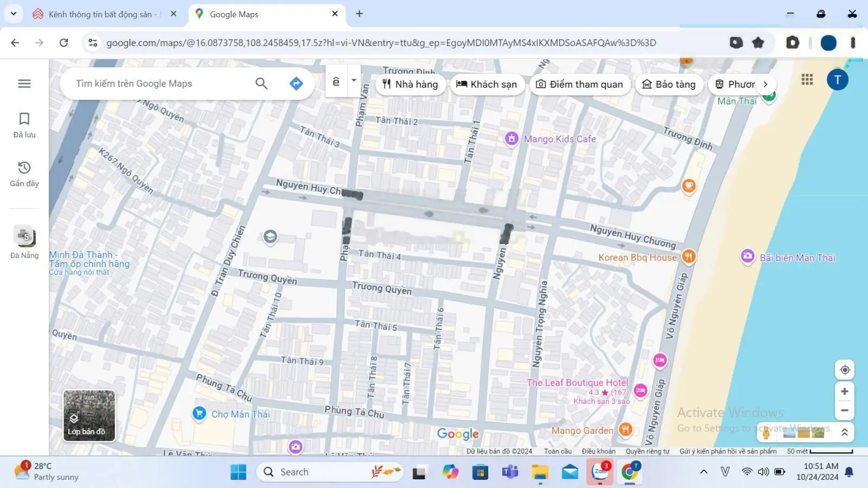868x488 pixels.
Task: Zoom out on the map
Action: click(x=845, y=410)
